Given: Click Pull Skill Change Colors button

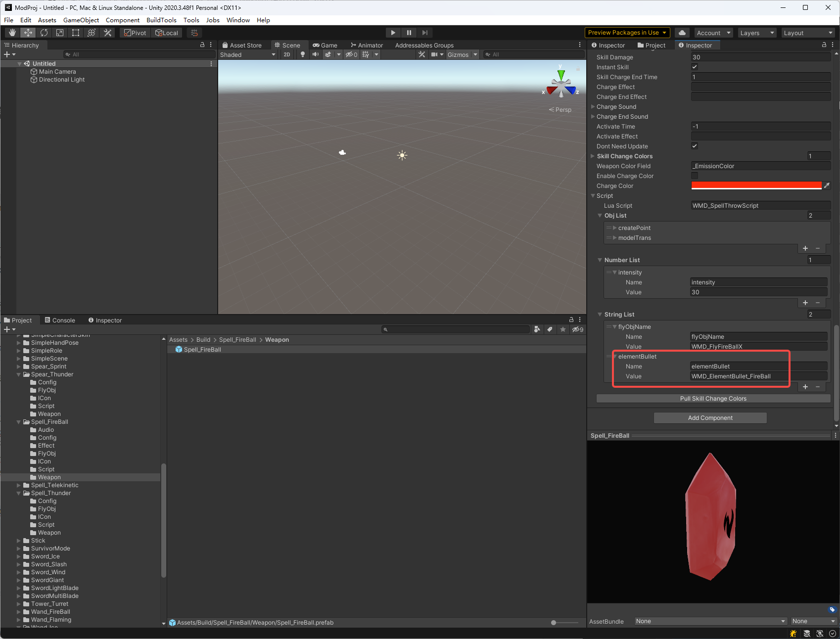Looking at the screenshot, I should coord(713,398).
